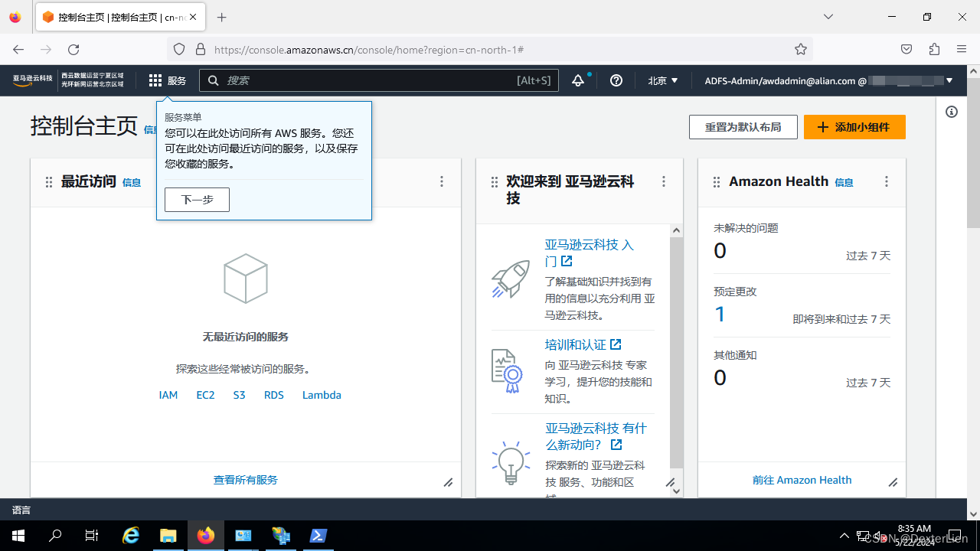The height and width of the screenshot is (551, 980).
Task: Click the Firefox bookmark star icon
Action: (801, 49)
